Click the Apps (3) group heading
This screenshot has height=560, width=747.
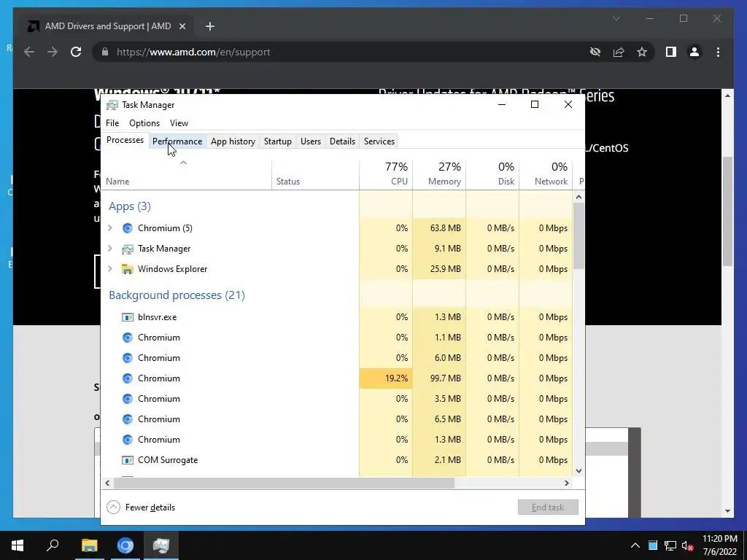pos(130,206)
